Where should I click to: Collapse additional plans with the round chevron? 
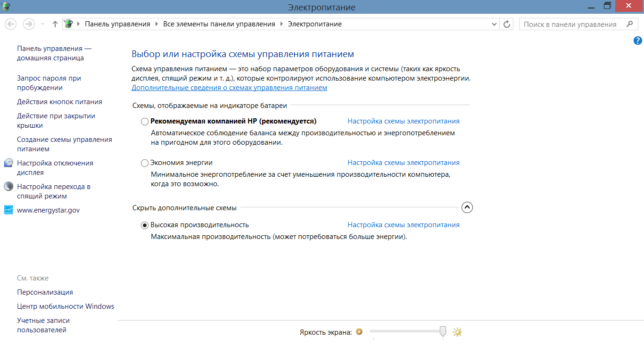pyautogui.click(x=467, y=207)
